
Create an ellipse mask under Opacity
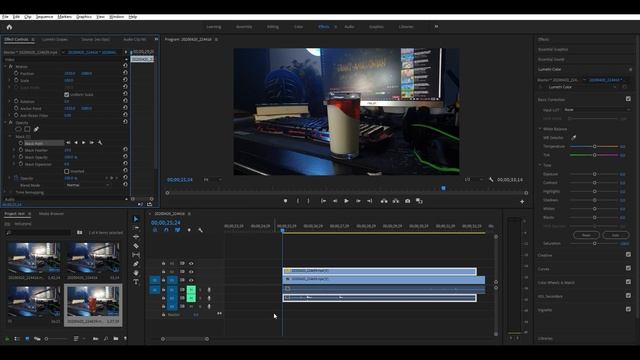(x=18, y=129)
